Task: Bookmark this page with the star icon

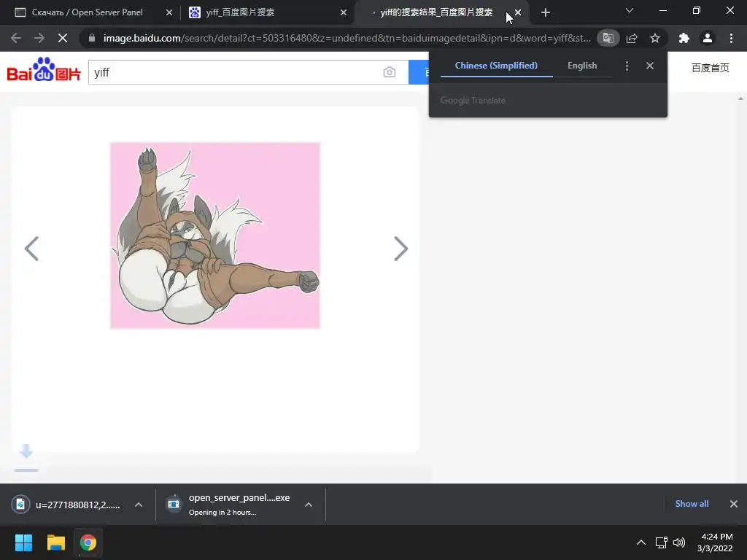Action: click(x=655, y=38)
